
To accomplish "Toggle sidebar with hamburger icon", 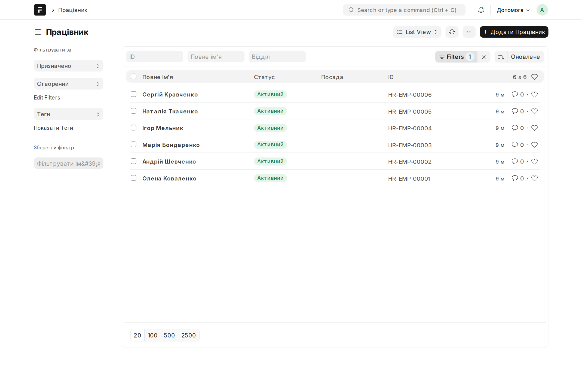I will pyautogui.click(x=38, y=32).
